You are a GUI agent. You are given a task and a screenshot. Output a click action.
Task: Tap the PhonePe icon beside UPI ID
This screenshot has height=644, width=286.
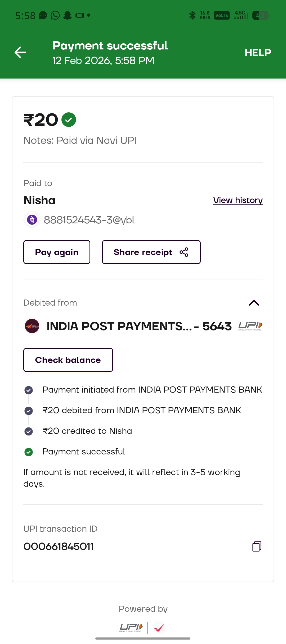point(32,220)
